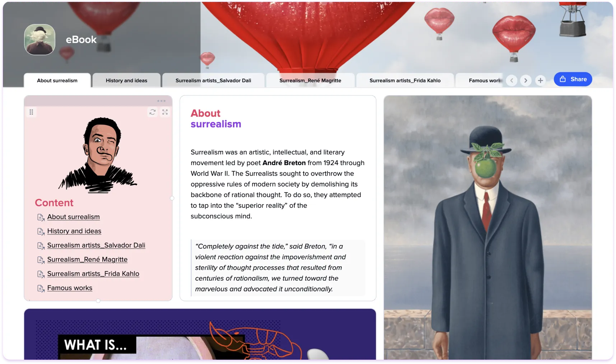Click the refresh icon on Content card
The height and width of the screenshot is (364, 616).
click(x=153, y=112)
